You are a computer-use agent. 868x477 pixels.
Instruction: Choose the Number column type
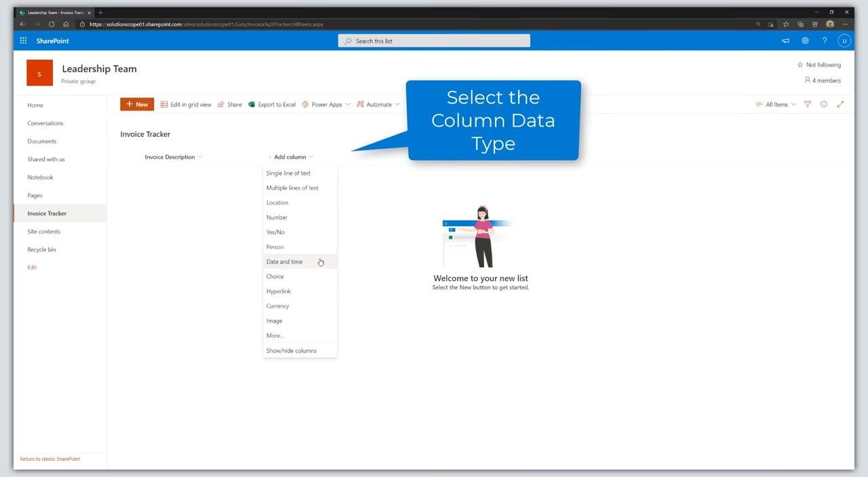(x=300, y=217)
